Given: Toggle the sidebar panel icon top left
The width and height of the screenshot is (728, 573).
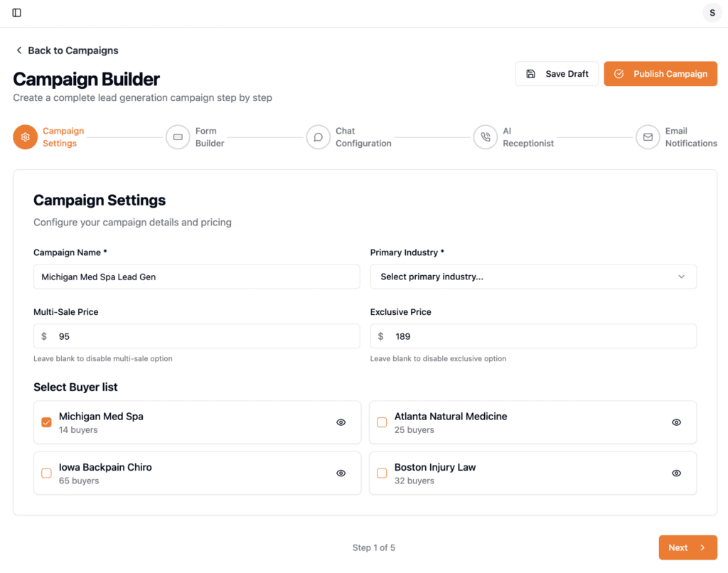Looking at the screenshot, I should 18,12.
